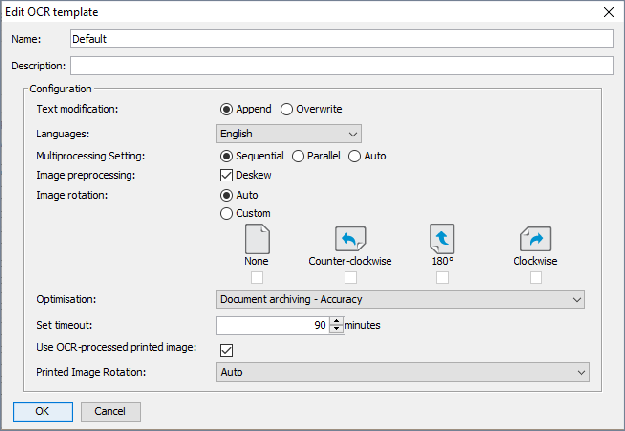The image size is (625, 431).
Task: Increase timeout with the up arrow
Action: point(336,321)
